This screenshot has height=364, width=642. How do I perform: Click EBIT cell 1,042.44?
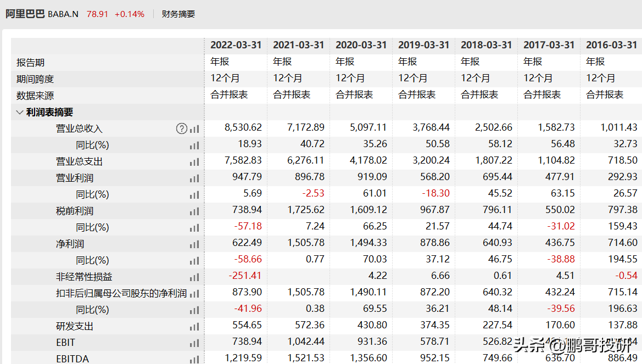(306, 341)
